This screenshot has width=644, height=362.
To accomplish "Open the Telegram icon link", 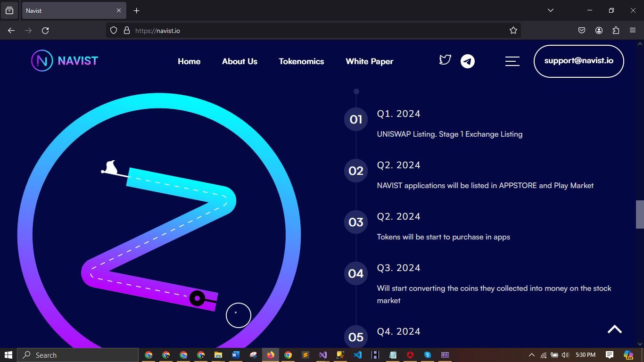I will tap(468, 61).
